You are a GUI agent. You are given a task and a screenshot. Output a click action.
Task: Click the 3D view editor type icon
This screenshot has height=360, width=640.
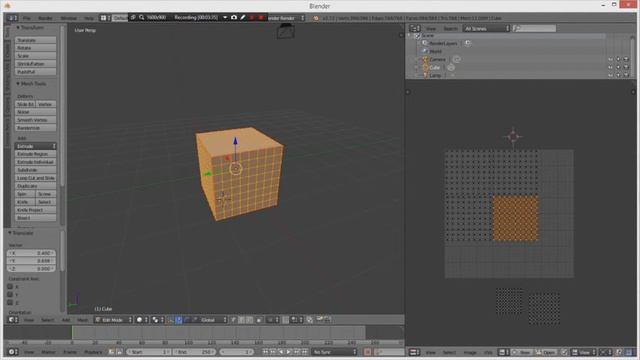tap(13, 320)
